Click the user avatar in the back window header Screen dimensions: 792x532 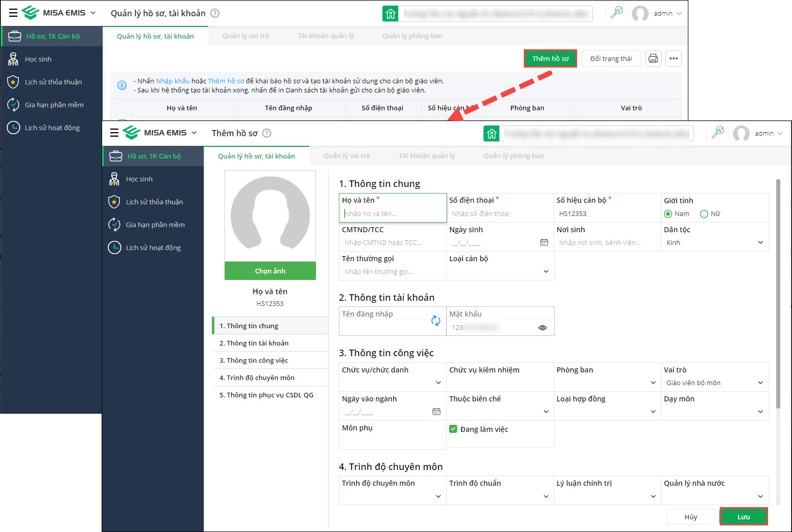(640, 14)
